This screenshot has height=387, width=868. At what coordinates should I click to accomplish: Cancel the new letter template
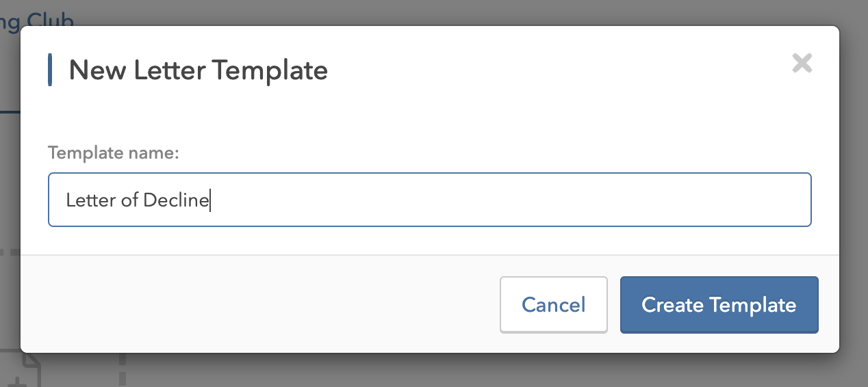553,305
